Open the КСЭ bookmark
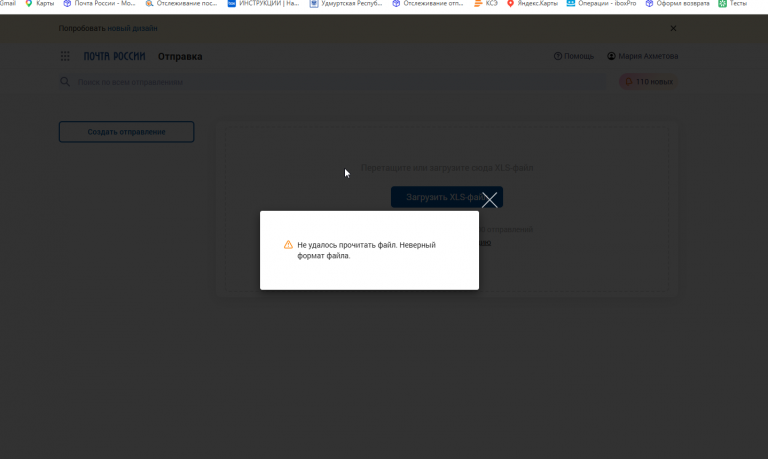Screen dimensions: 768x459 coord(486,3)
